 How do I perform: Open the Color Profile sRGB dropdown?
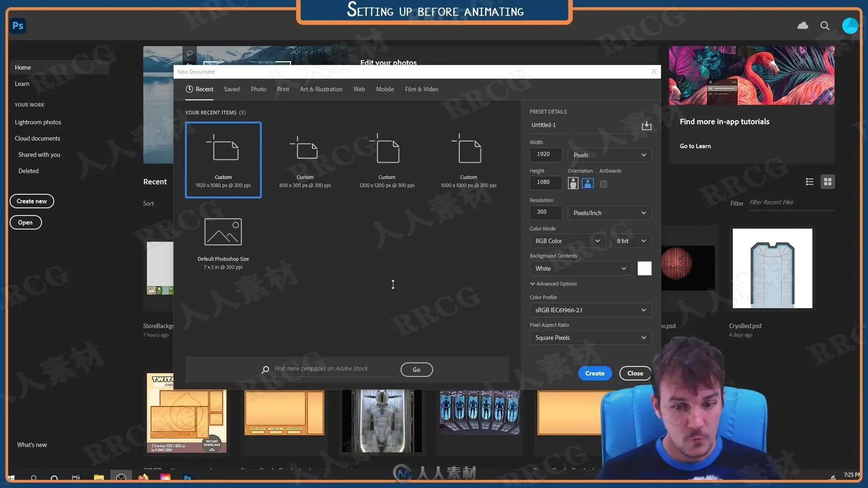pos(590,310)
